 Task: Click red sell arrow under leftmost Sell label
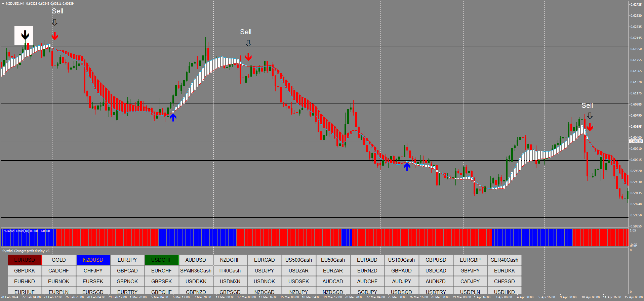coord(55,36)
